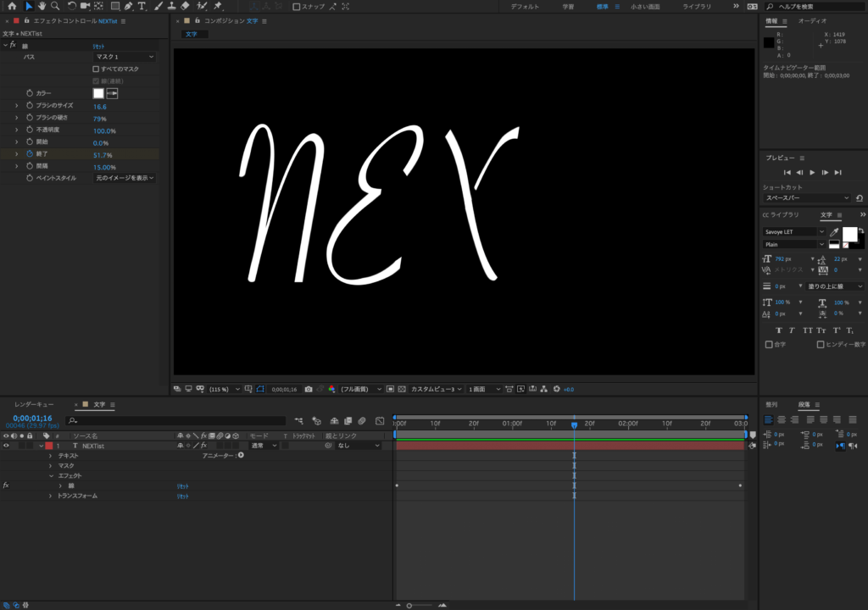Hide the NEXTist layer with eye toggle
The height and width of the screenshot is (610, 868).
coord(6,446)
